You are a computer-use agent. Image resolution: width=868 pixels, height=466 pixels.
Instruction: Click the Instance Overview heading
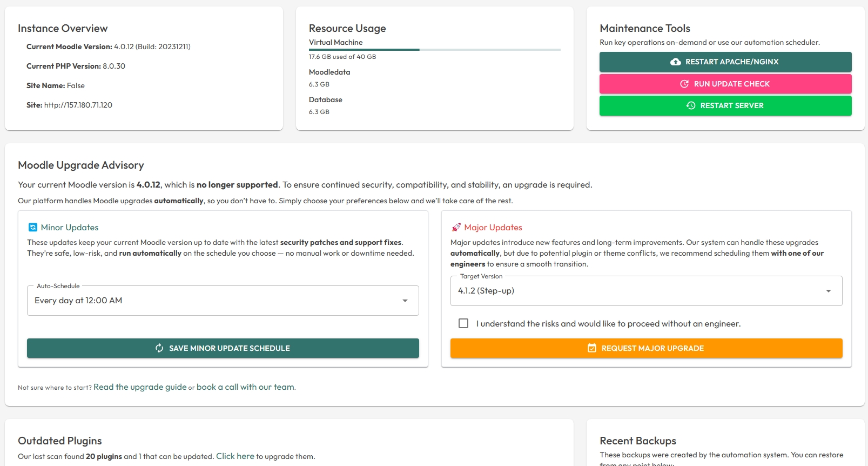pyautogui.click(x=63, y=29)
